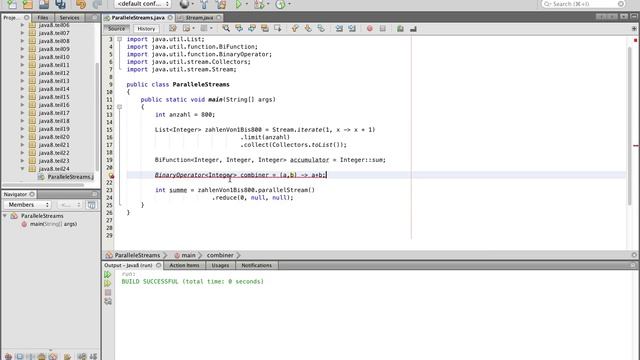
Task: Click the Projects panel vertical scrollbar
Action: (97, 116)
